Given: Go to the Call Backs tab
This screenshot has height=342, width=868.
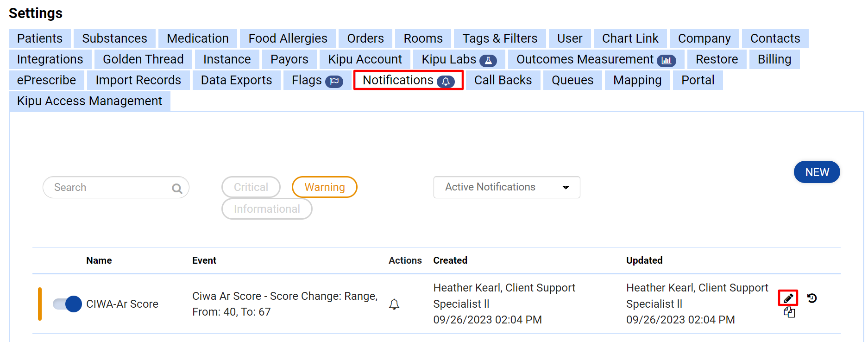Looking at the screenshot, I should [x=503, y=80].
